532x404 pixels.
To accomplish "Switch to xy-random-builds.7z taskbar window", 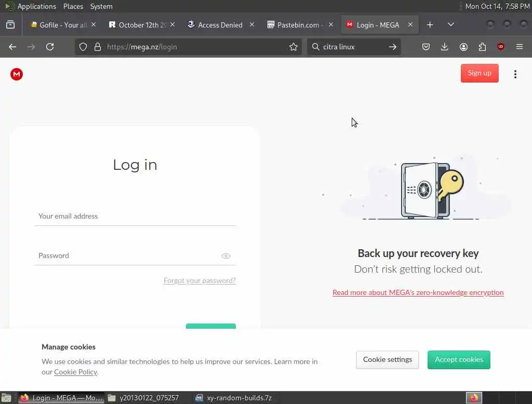I will tap(234, 398).
